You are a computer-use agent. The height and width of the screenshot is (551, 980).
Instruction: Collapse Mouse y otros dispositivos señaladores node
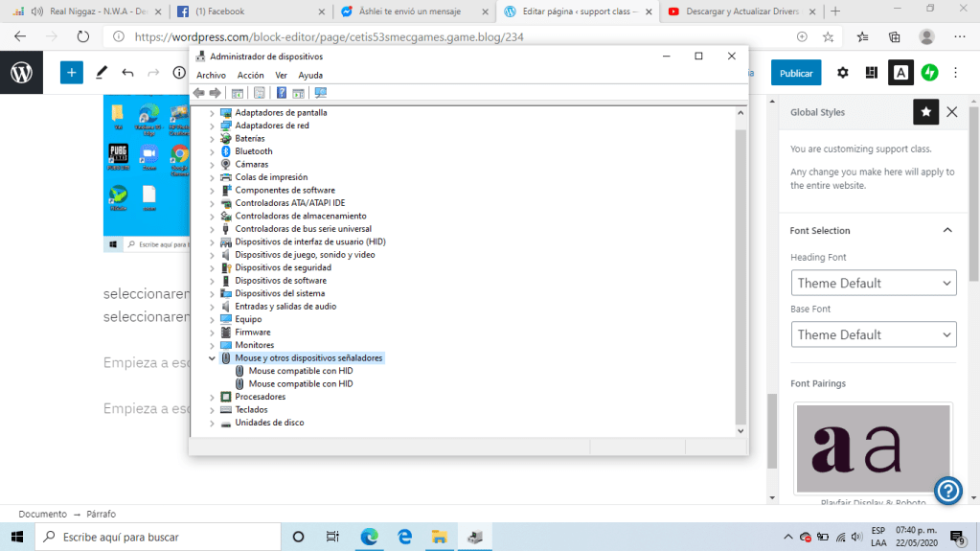tap(213, 358)
